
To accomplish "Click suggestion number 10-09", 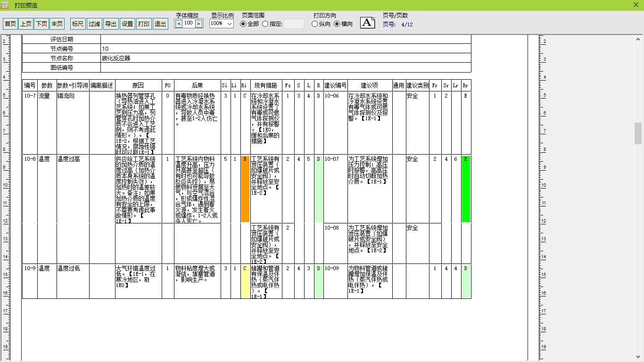I will coord(331,269).
